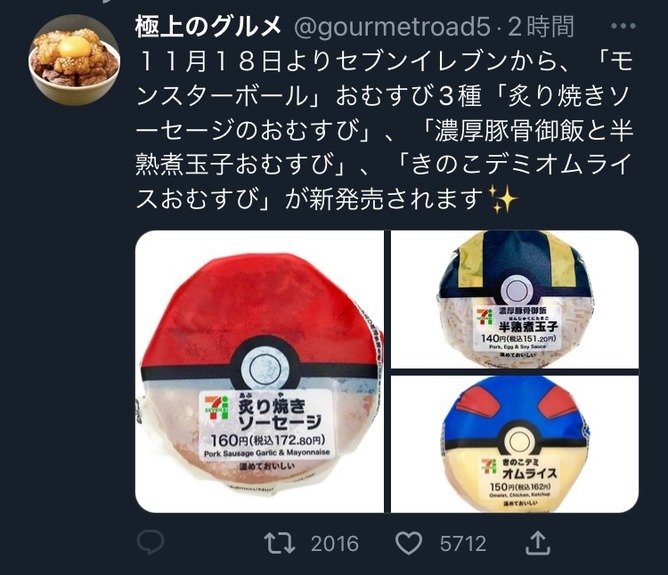This screenshot has height=575, width=668.
Task: Open the Great Ball オムライス onigiri image
Action: (x=515, y=444)
